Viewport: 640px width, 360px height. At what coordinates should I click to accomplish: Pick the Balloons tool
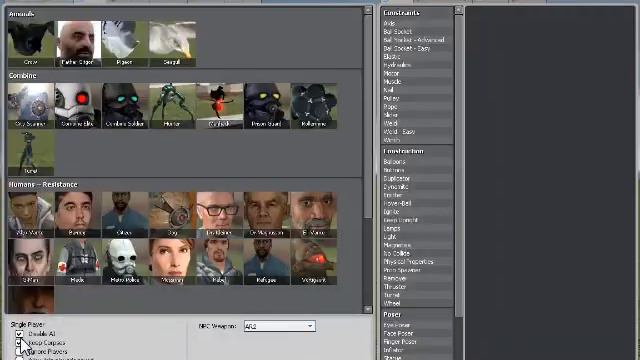[x=417, y=162]
